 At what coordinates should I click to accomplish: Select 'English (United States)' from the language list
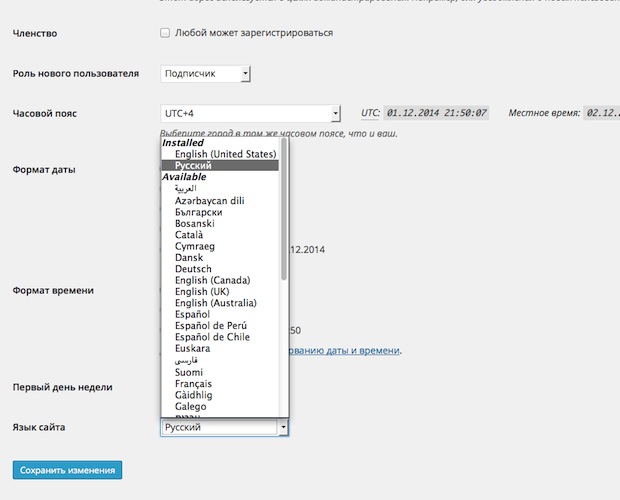click(225, 154)
